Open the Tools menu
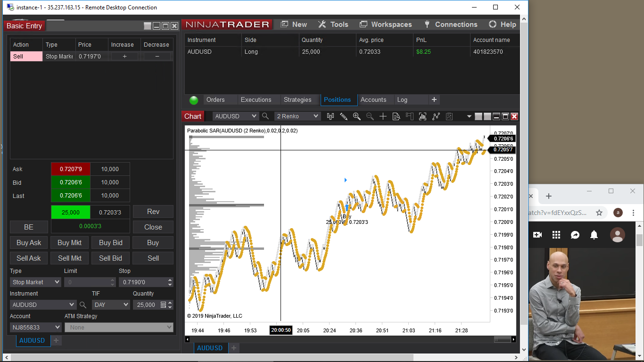This screenshot has width=644, height=362. click(x=333, y=25)
